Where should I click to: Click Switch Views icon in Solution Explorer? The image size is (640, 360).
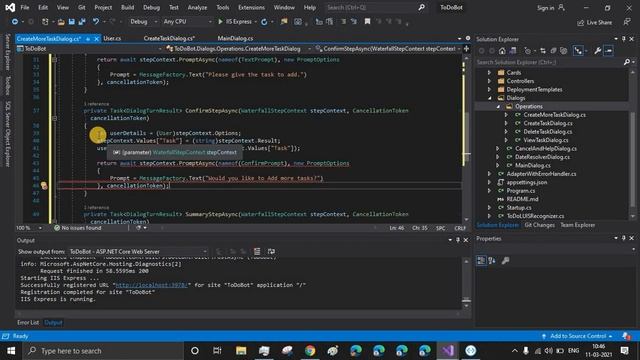click(x=513, y=51)
